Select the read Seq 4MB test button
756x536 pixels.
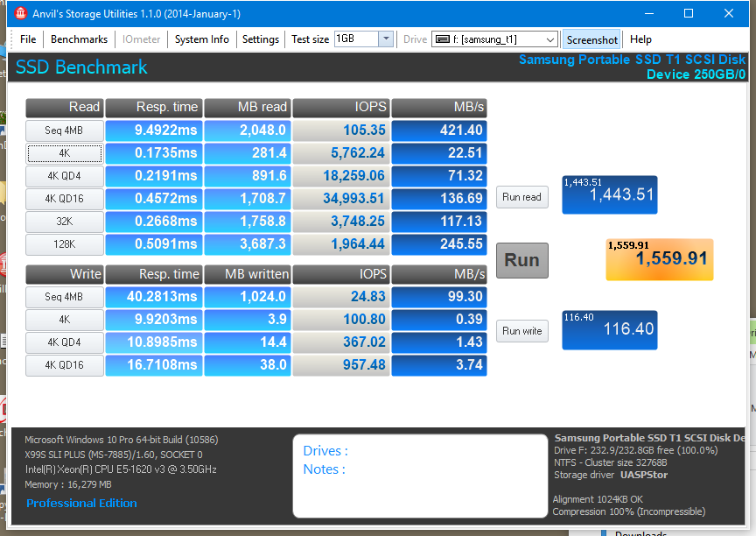65,130
